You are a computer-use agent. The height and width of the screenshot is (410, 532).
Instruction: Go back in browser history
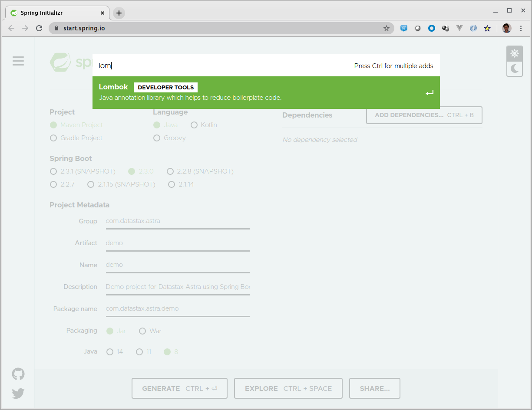point(11,28)
